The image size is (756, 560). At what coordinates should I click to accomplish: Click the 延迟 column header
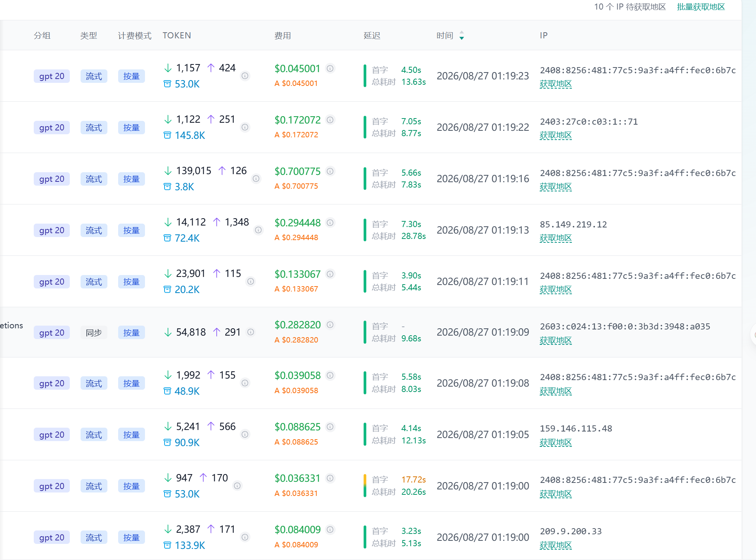tap(372, 36)
